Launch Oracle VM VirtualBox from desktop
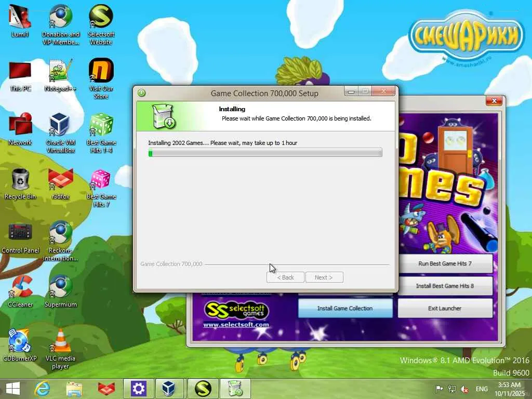The width and height of the screenshot is (532, 399). coord(60,133)
